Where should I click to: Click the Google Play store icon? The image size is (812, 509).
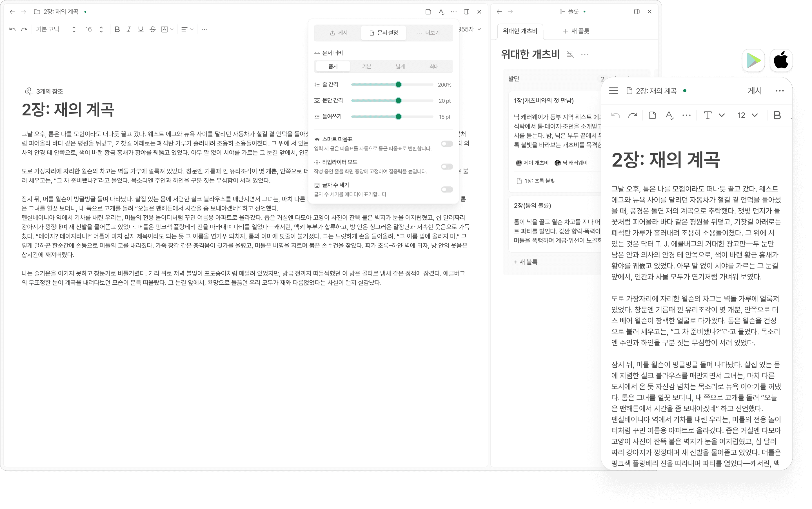753,61
